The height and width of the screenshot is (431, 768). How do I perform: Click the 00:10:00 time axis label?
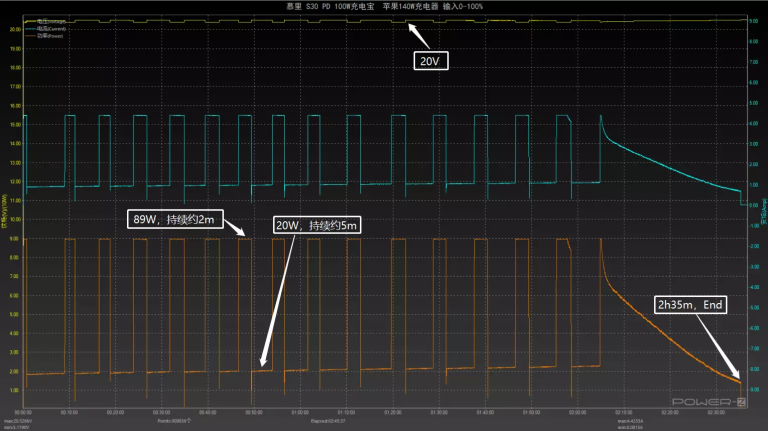pyautogui.click(x=70, y=412)
